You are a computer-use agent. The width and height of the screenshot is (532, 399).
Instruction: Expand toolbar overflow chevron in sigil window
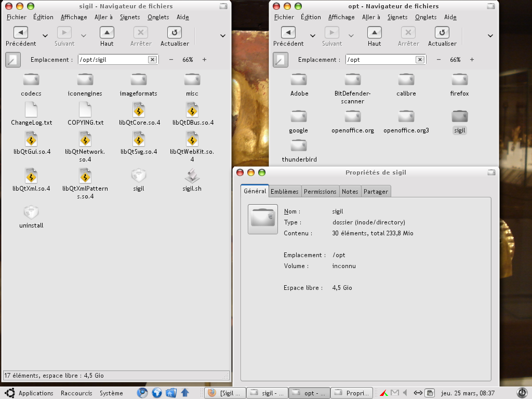[223, 36]
